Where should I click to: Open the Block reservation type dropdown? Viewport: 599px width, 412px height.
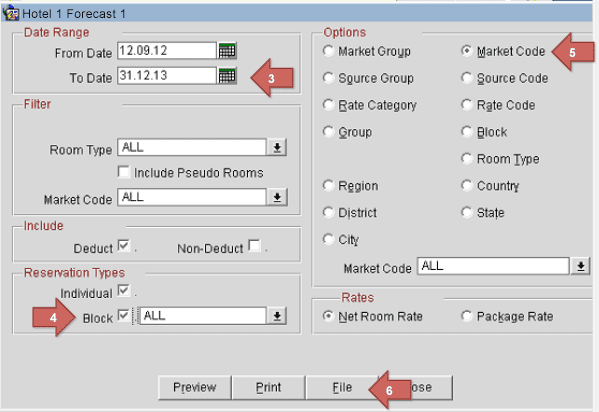pyautogui.click(x=277, y=316)
